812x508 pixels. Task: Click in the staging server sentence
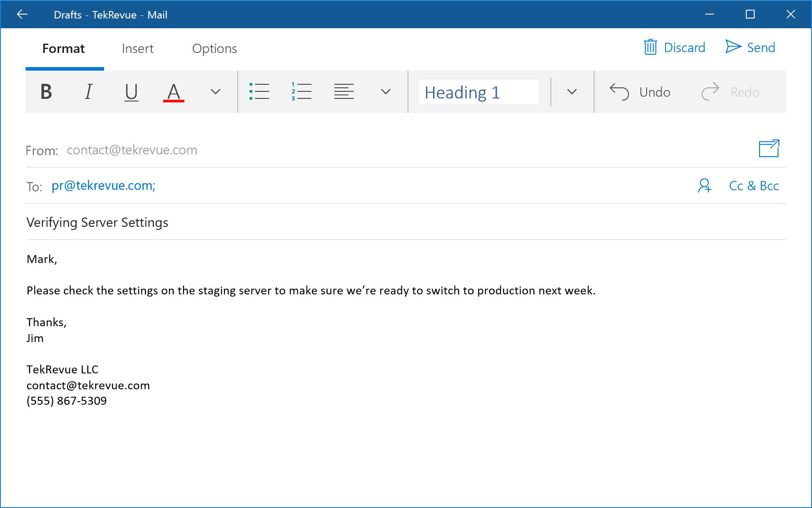[x=311, y=290]
